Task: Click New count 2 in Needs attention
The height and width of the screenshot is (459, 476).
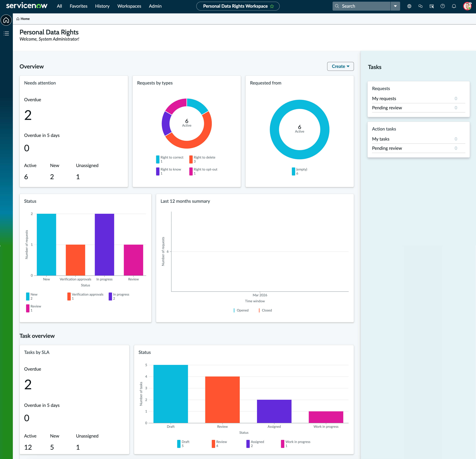Action: [x=52, y=177]
